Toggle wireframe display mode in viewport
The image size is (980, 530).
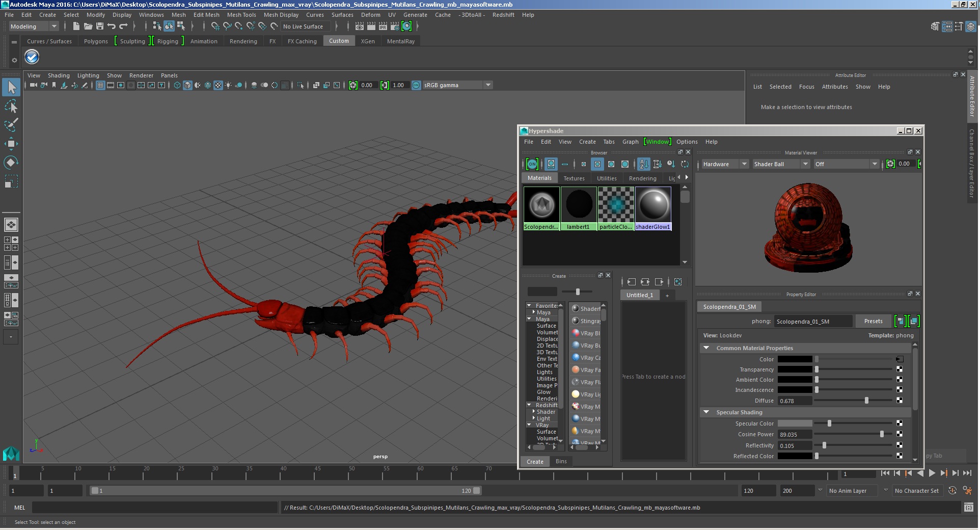point(177,85)
